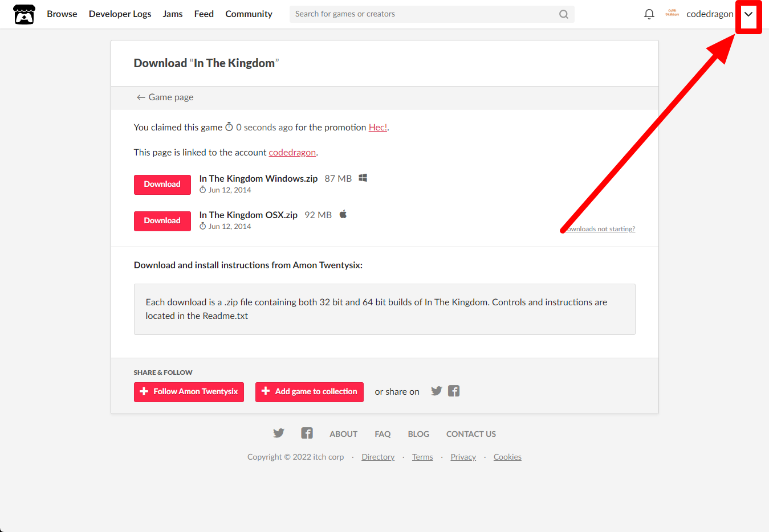This screenshot has height=532, width=769.
Task: Open Downloads not starting help link
Action: click(599, 229)
